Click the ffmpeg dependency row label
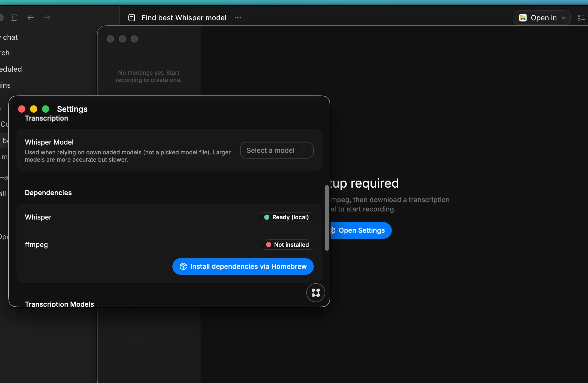This screenshot has width=588, height=383. (x=36, y=245)
